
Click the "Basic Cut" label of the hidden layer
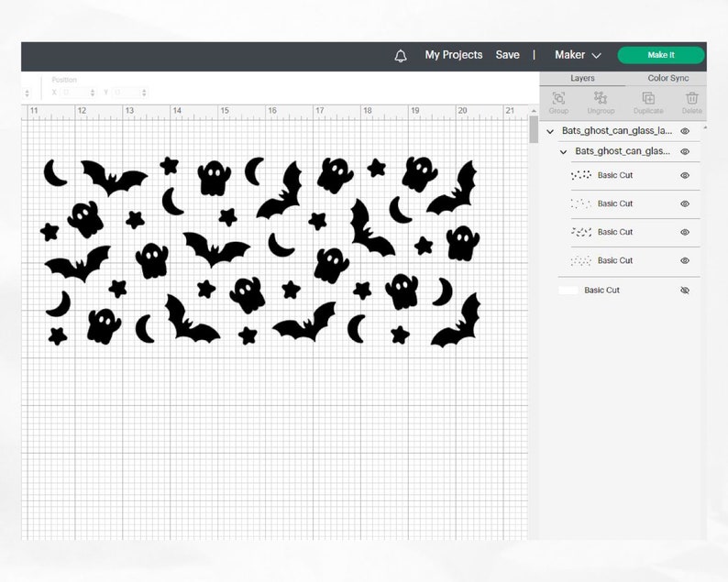click(601, 290)
